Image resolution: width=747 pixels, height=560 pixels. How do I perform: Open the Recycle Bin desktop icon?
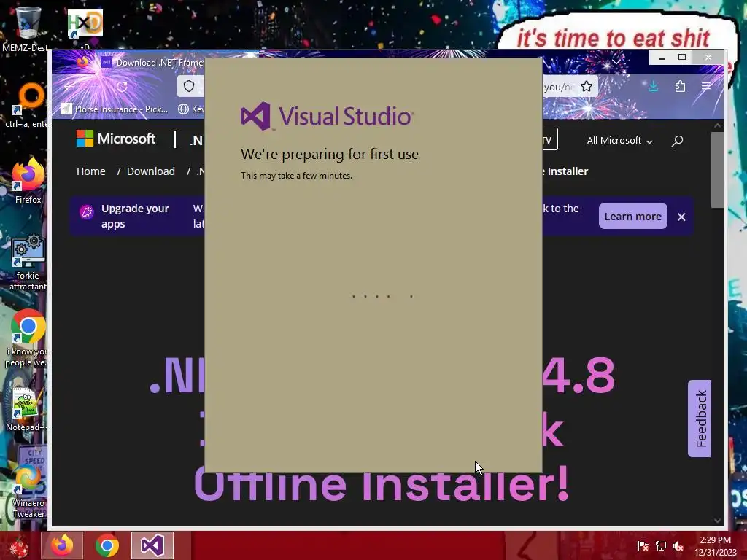tap(27, 28)
